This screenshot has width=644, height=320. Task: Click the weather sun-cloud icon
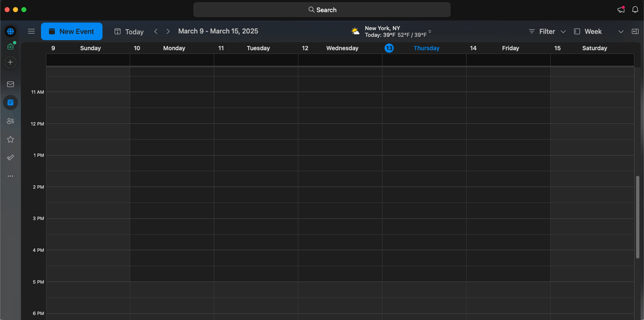click(x=355, y=31)
